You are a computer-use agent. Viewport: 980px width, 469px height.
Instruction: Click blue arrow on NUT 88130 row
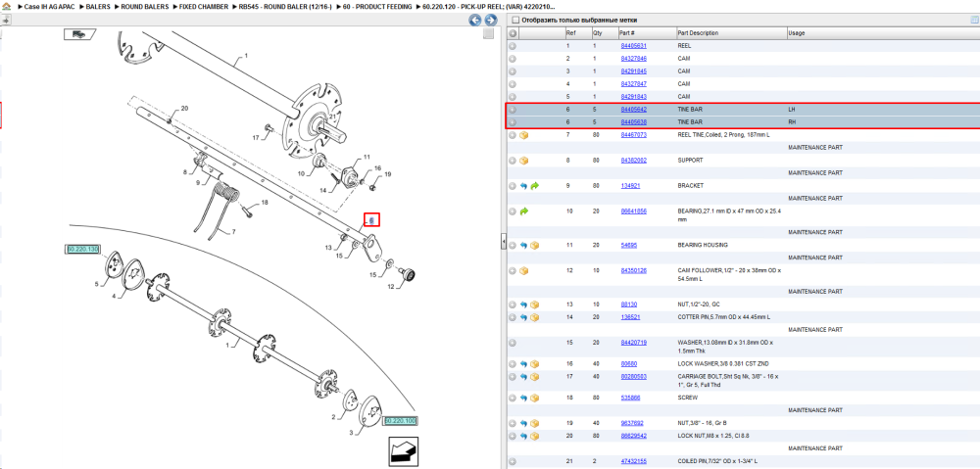pyautogui.click(x=523, y=305)
